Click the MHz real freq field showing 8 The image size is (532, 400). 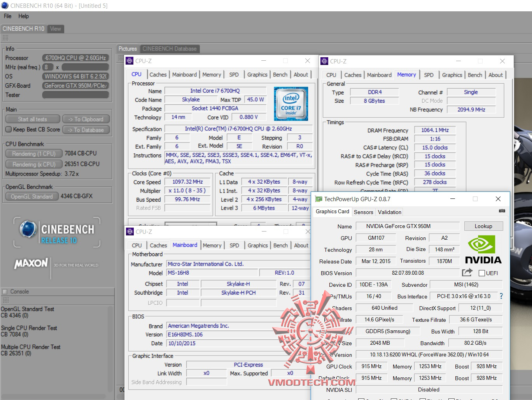tap(48, 67)
